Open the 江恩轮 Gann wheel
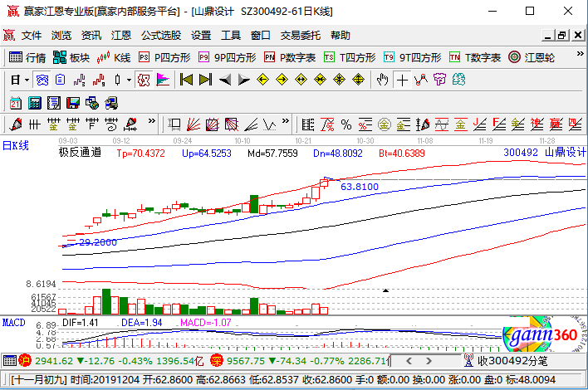588x390 pixels. click(532, 58)
